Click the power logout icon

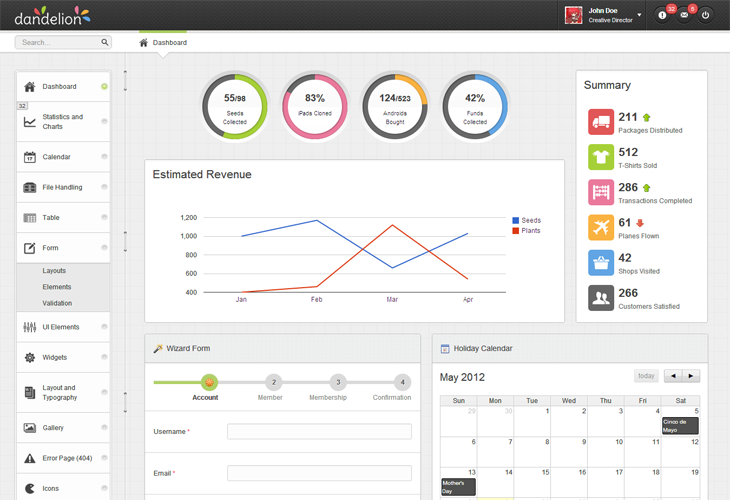coord(705,16)
